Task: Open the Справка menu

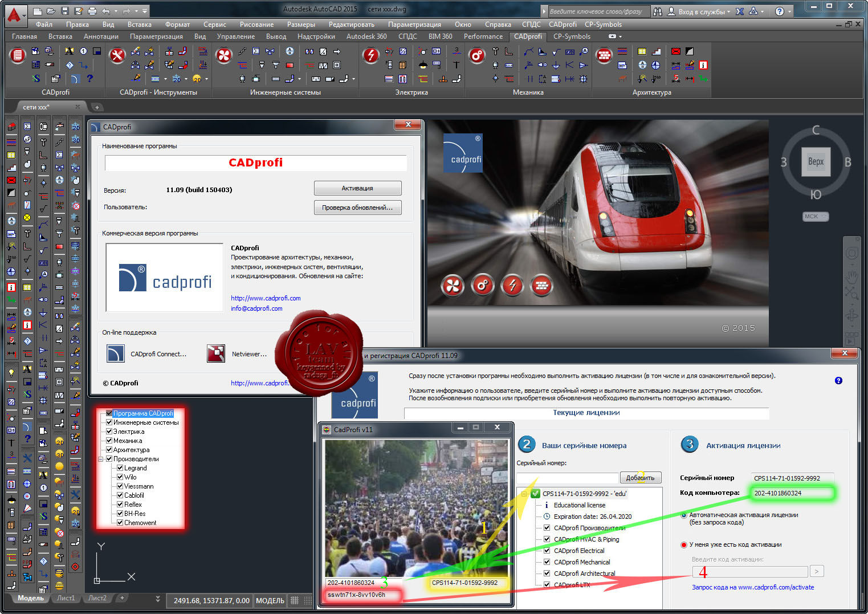Action: [498, 25]
